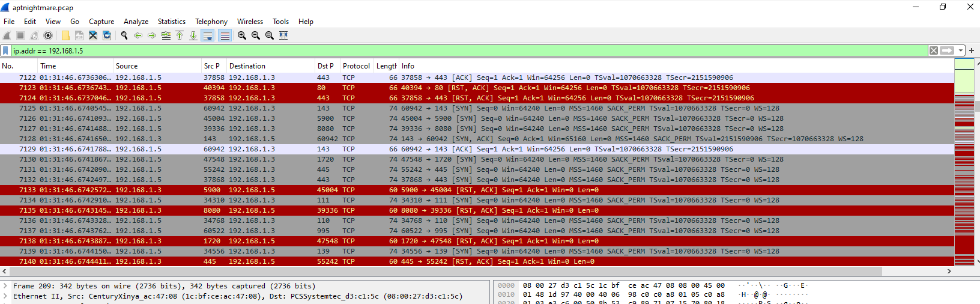
Task: Open the Telephony menu
Action: [x=211, y=21]
